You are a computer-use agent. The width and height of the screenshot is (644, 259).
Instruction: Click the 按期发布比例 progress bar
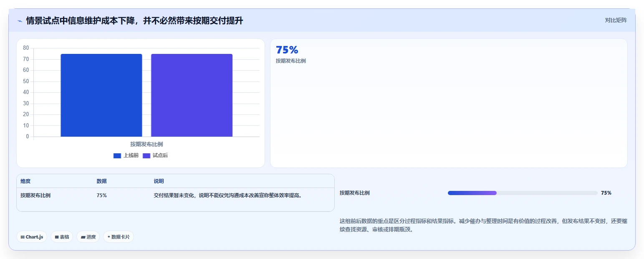[523, 193]
